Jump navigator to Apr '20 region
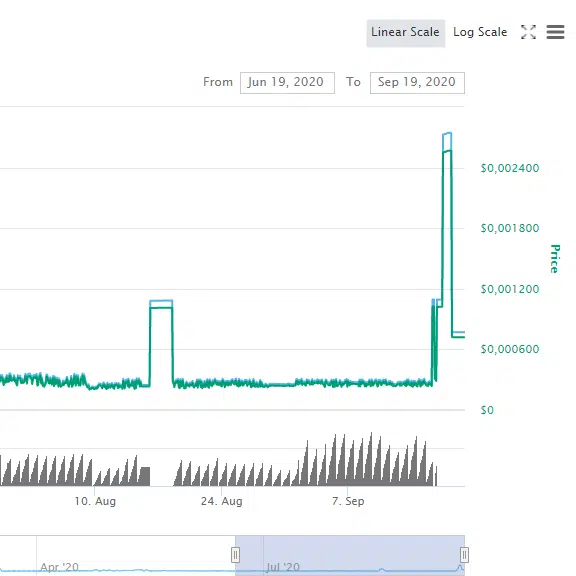Viewport: 576px width, 576px height. (x=60, y=567)
